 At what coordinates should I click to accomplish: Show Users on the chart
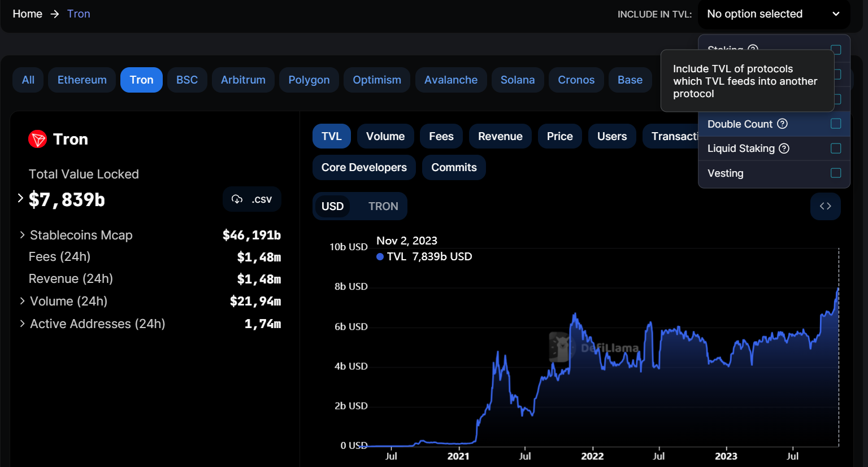tap(612, 136)
